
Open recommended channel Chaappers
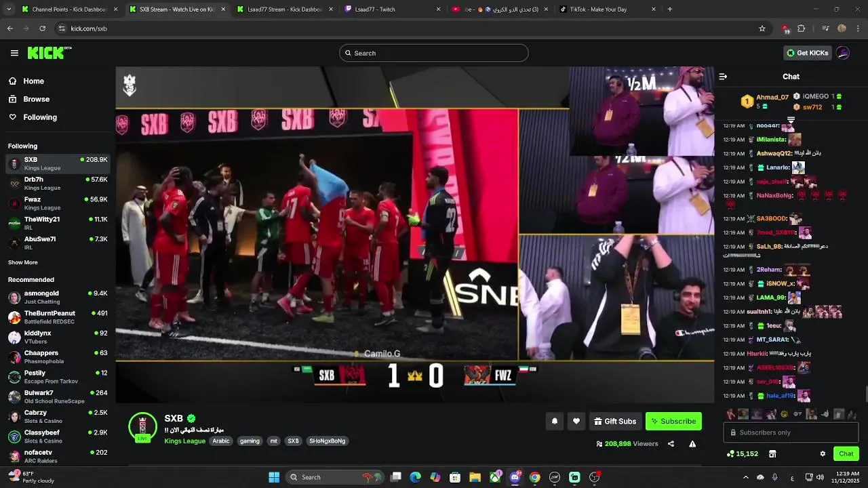coord(58,357)
